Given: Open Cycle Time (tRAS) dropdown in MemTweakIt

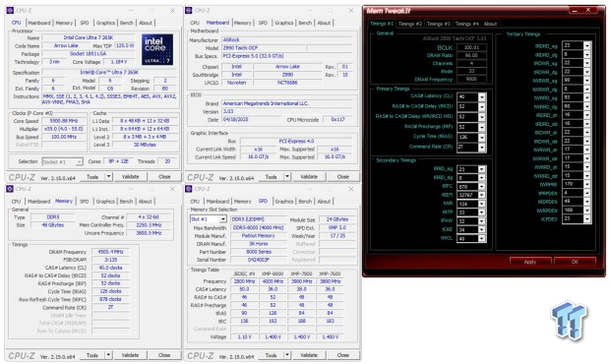Looking at the screenshot, I should 482,138.
